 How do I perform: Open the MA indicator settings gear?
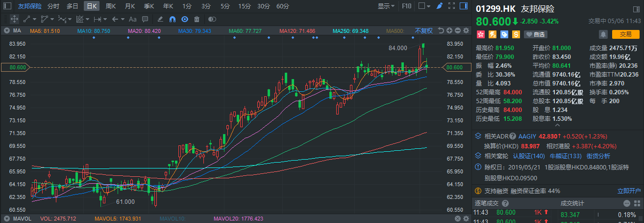pyautogui.click(x=465, y=30)
